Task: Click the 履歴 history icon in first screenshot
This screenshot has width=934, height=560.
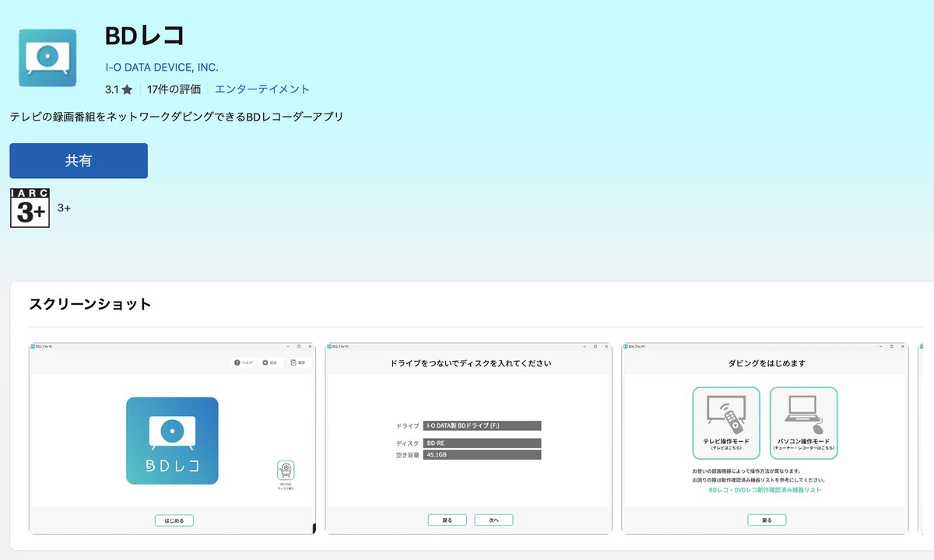Action: click(x=293, y=362)
